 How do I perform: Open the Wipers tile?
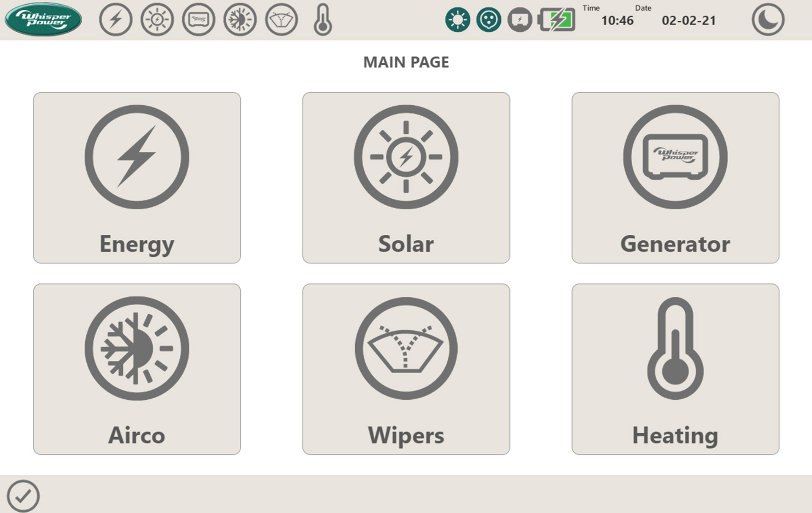coord(406,369)
